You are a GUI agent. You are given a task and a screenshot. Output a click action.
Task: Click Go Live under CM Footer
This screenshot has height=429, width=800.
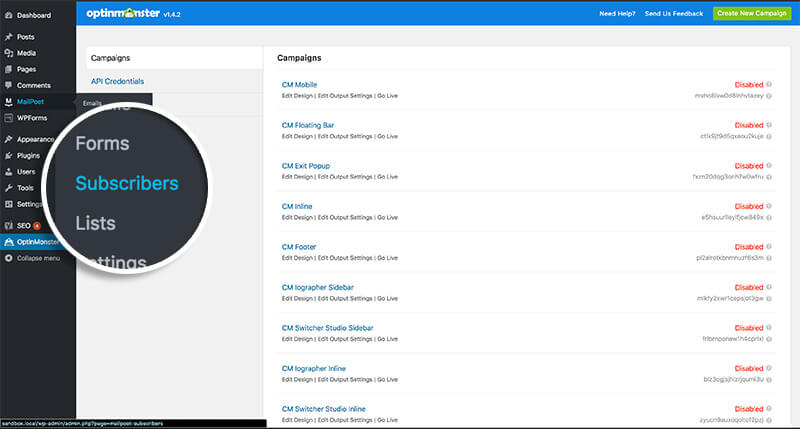click(x=388, y=258)
